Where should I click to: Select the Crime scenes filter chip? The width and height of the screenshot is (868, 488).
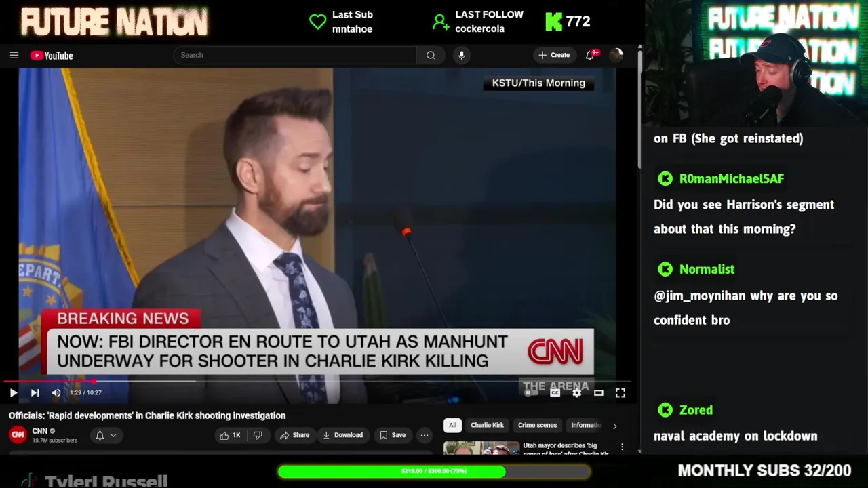(x=537, y=425)
